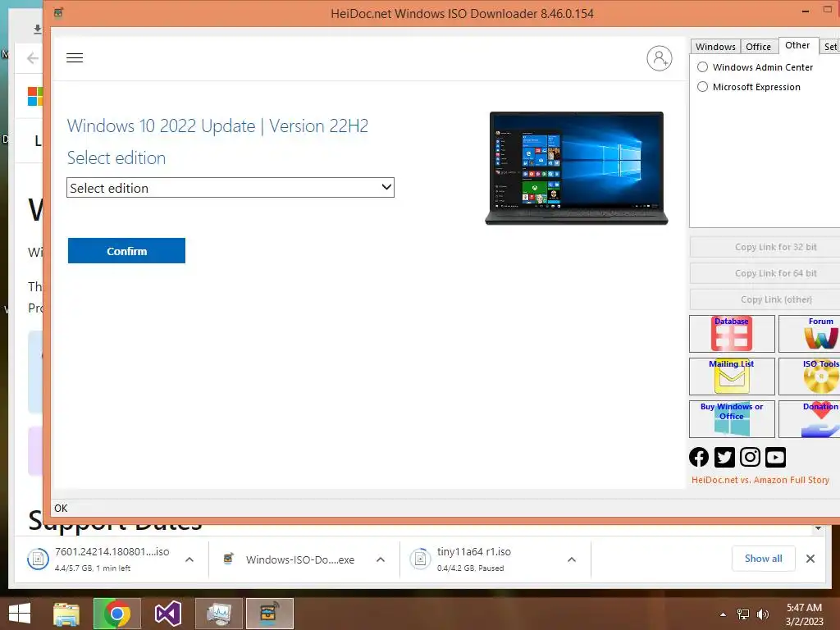
Task: Minimize the ISO Downloader window
Action: 806,11
